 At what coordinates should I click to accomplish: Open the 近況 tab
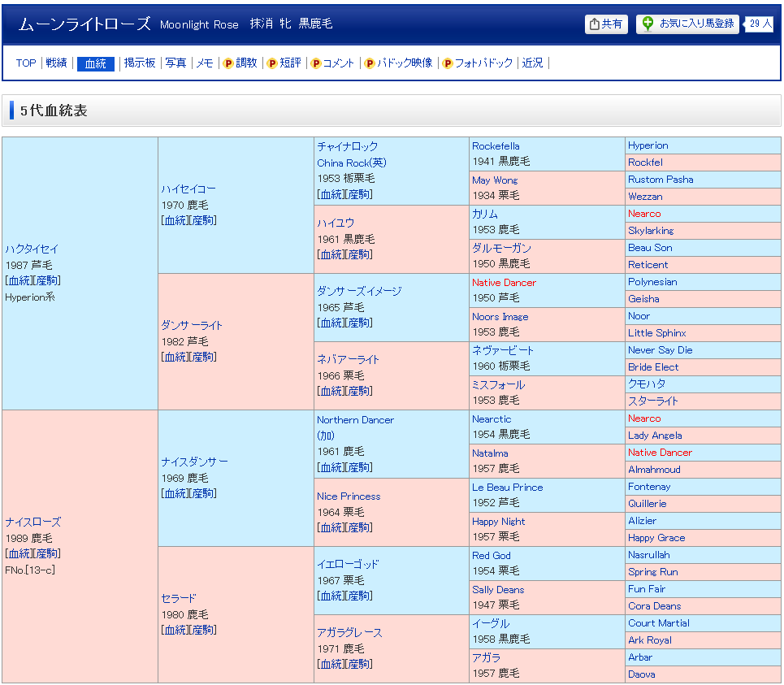[x=533, y=63]
